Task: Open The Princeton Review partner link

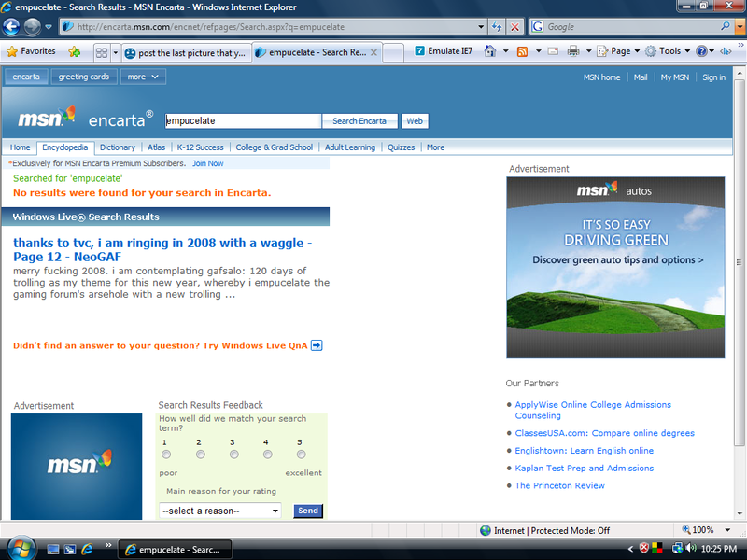Action: coord(559,485)
